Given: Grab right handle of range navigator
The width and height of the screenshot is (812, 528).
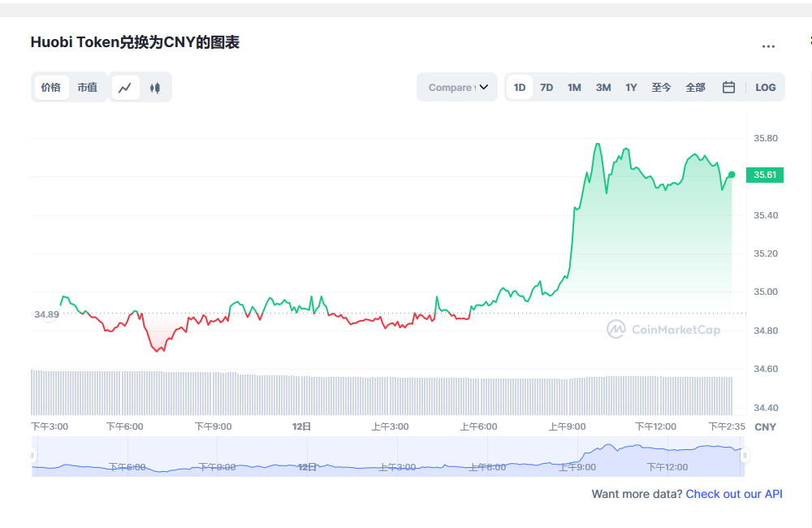Looking at the screenshot, I should click(745, 456).
